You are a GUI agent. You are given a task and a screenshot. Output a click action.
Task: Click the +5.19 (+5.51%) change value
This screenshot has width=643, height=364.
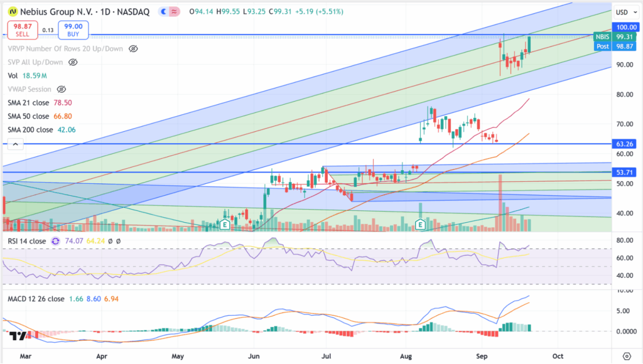(x=320, y=11)
